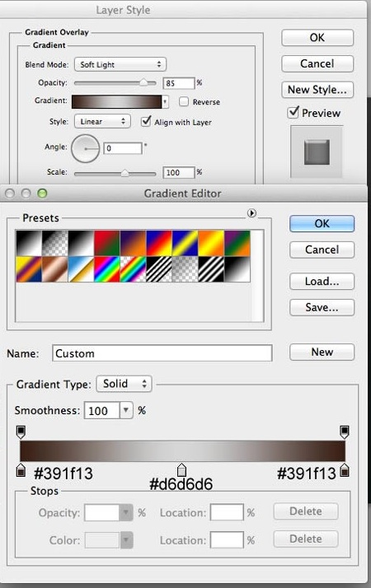
Task: Open gradient picker arrow next to gradient swatch
Action: click(x=165, y=101)
